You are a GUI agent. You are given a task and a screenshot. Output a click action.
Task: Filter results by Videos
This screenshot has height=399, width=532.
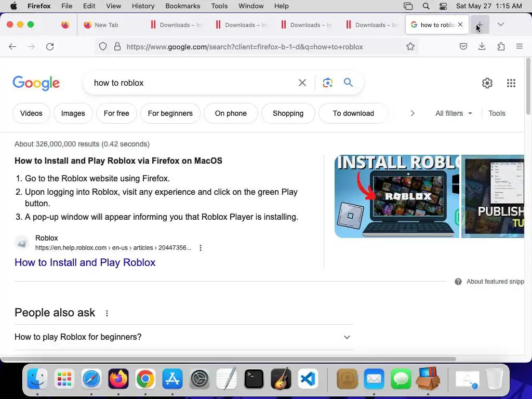click(x=31, y=113)
